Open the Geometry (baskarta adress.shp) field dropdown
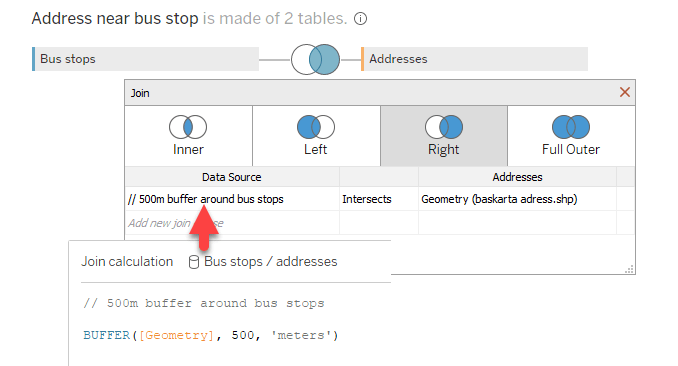Image resolution: width=678 pixels, height=366 pixels. point(517,199)
